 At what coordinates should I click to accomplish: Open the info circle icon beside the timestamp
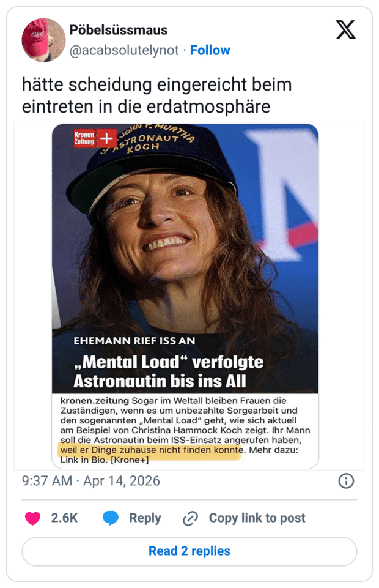(x=346, y=481)
